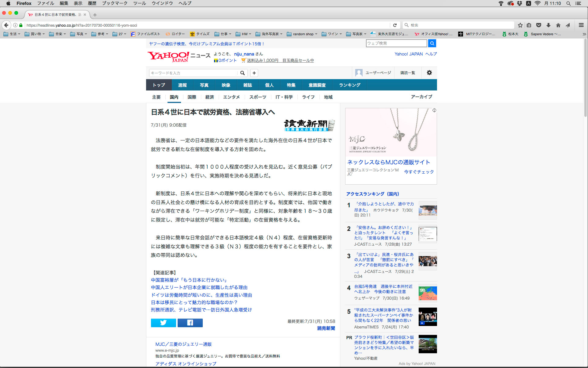This screenshot has height=368, width=588.
Task: Open related article 日本は移民にとって魅力的な職場なのか
Action: point(194,302)
